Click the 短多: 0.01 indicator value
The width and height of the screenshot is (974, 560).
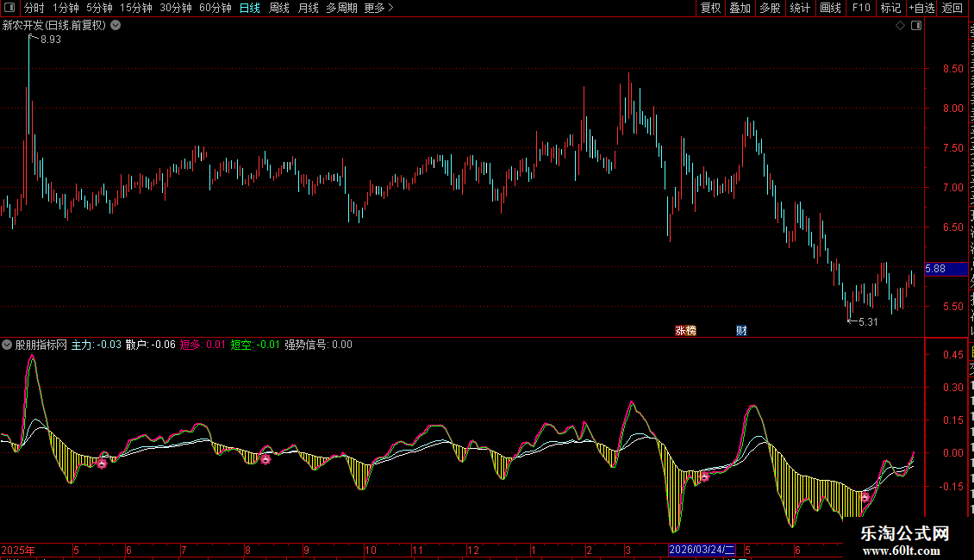203,345
